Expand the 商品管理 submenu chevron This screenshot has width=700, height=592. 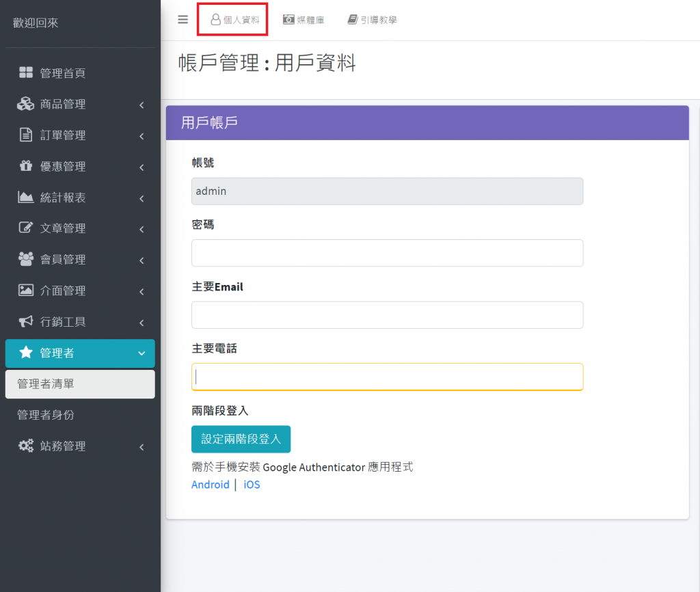pos(142,105)
